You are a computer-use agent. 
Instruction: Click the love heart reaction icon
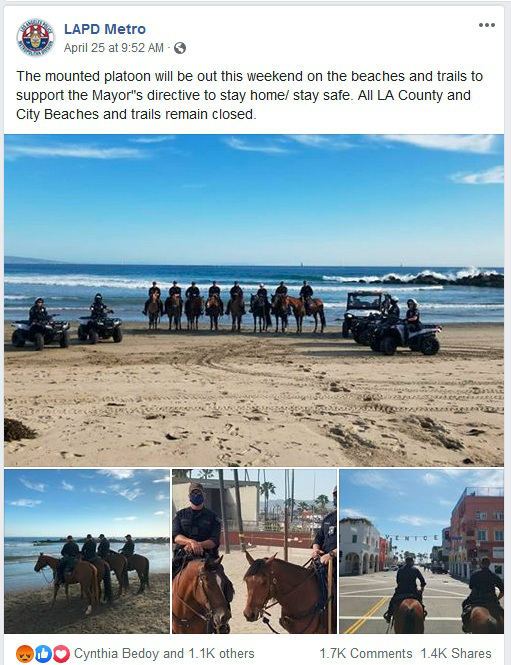pos(61,654)
